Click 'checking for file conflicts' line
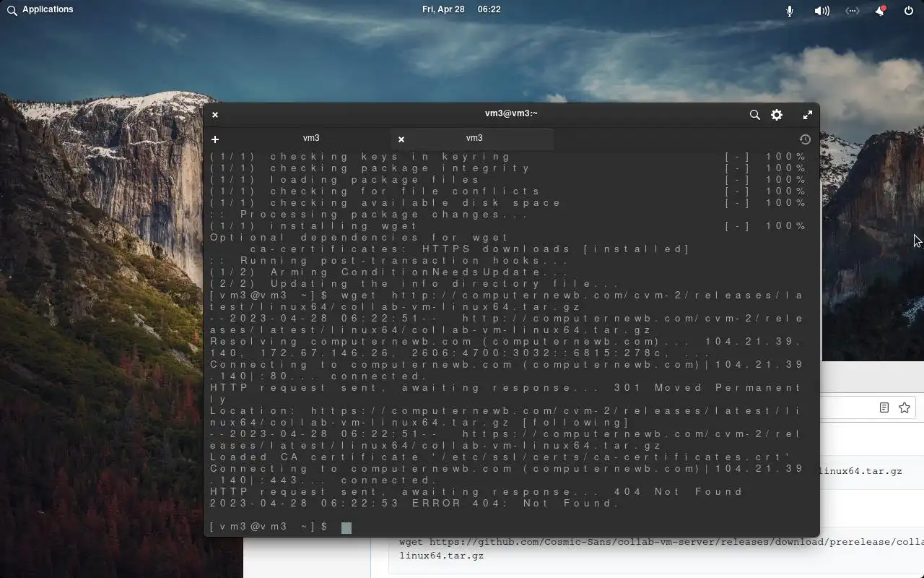This screenshot has height=578, width=924. point(375,191)
